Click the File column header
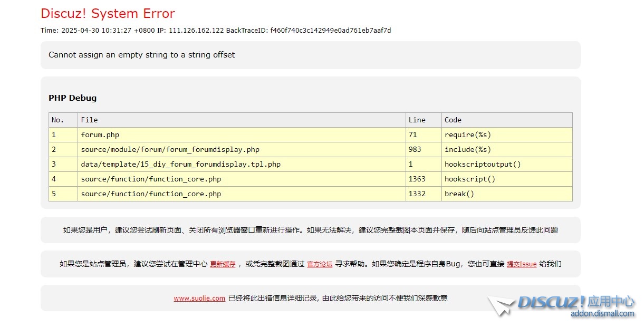Viewport: 644px width, 327px height. [x=242, y=120]
